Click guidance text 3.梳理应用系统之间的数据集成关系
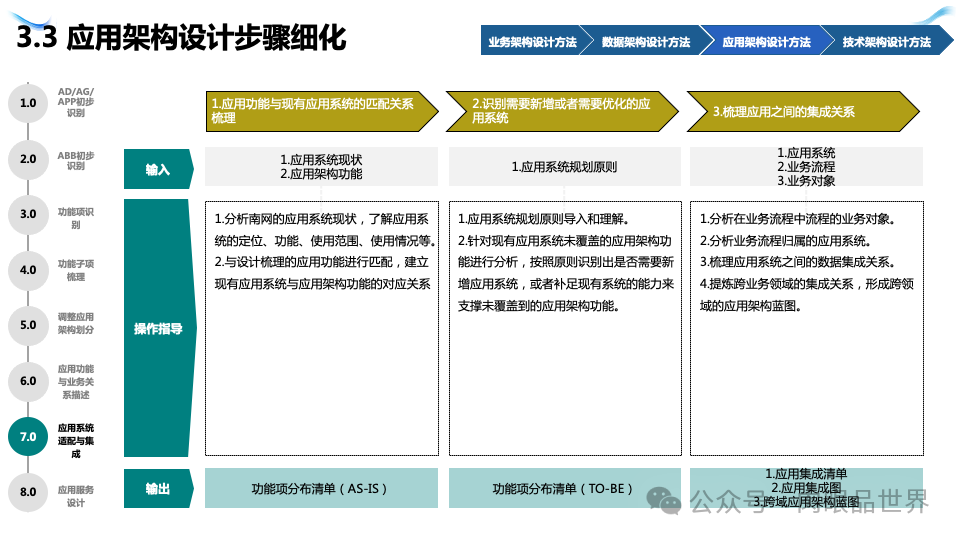The image size is (960, 540). pos(797,262)
